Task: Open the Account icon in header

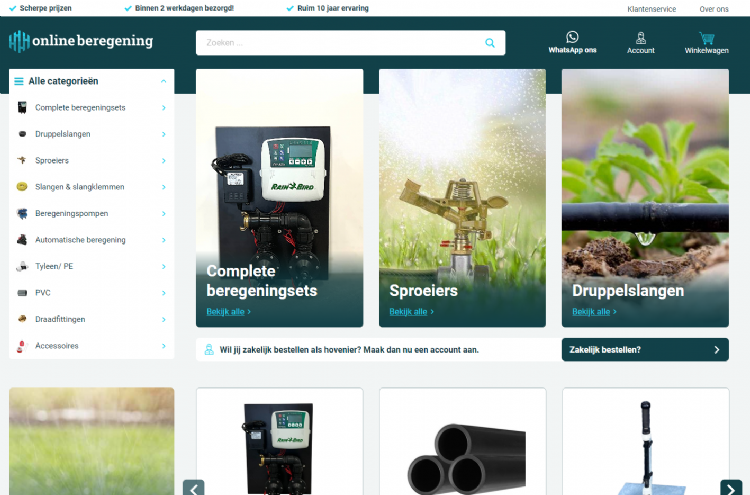Action: pos(641,38)
